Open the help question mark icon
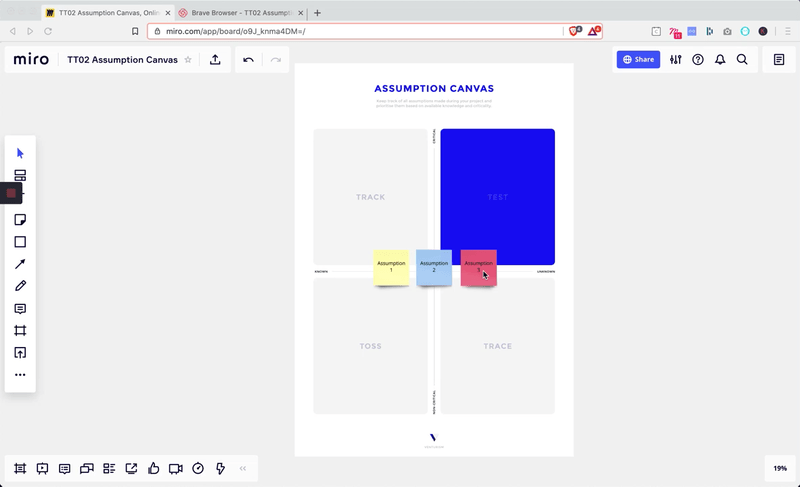 (698, 60)
